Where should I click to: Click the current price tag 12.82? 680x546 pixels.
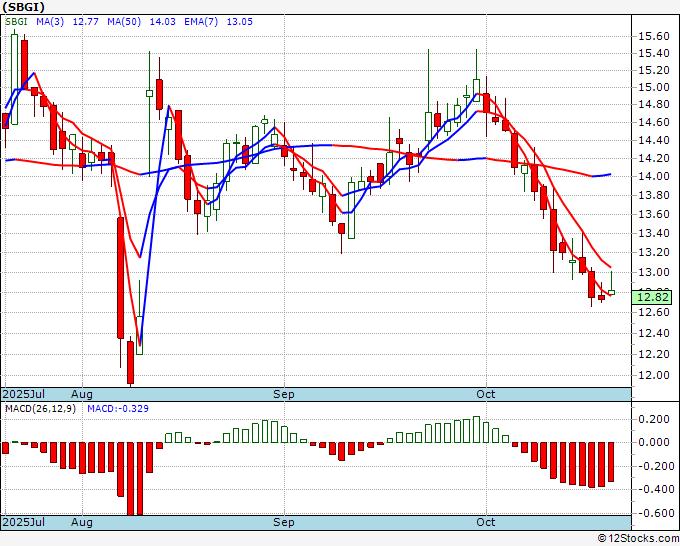(652, 298)
